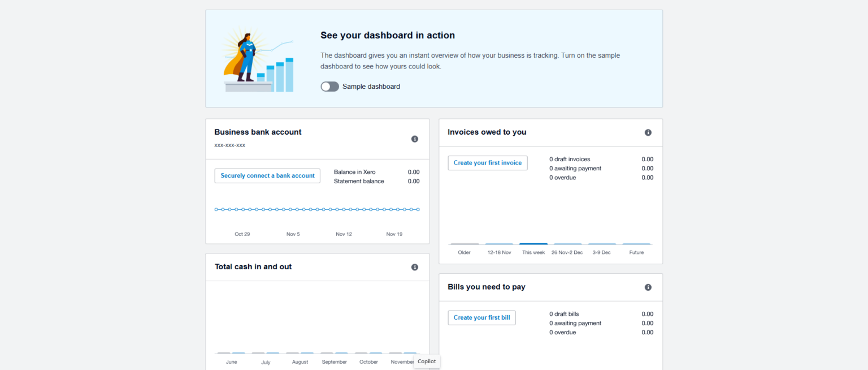868x370 pixels.
Task: View Total cash in and out info icon
Action: coord(414,266)
